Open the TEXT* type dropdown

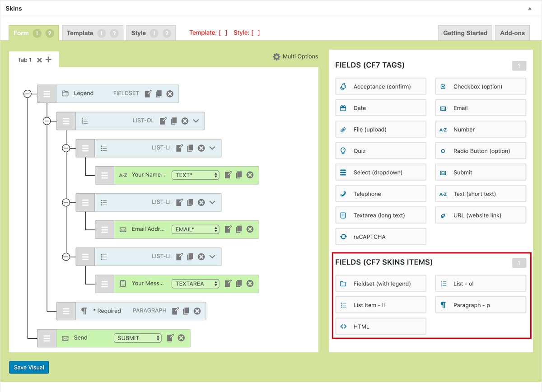[x=195, y=175]
